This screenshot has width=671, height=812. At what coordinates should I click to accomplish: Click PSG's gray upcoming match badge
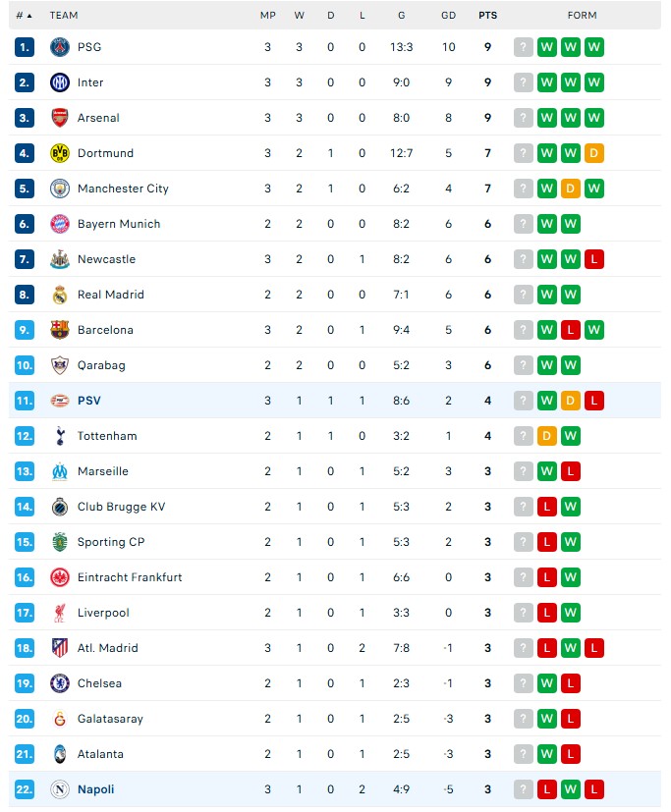tap(523, 47)
